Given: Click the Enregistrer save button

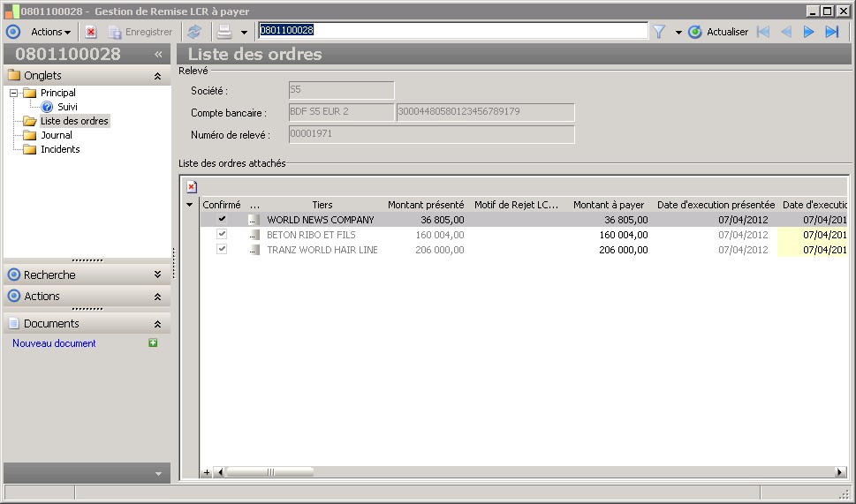Looking at the screenshot, I should (x=140, y=32).
